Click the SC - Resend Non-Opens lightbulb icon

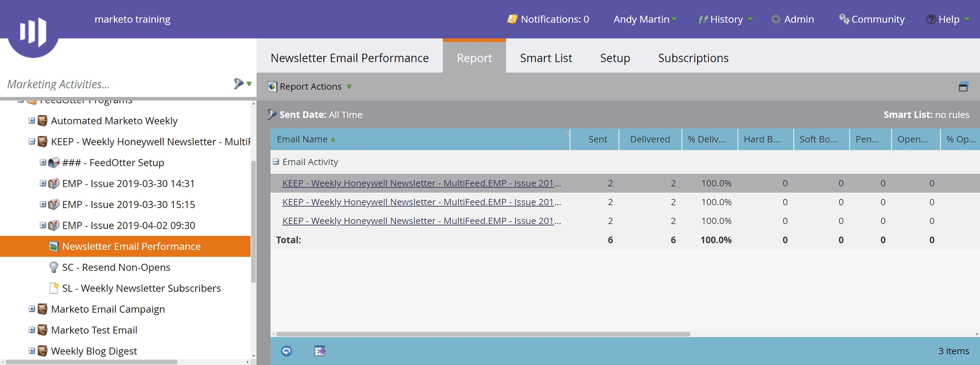[x=54, y=267]
